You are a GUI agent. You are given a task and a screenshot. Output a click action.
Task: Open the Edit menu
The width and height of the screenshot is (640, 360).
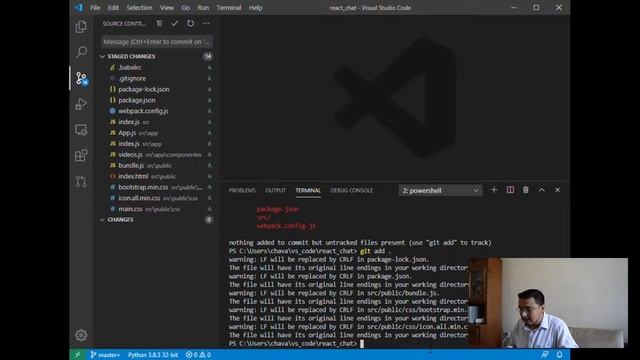pos(113,8)
